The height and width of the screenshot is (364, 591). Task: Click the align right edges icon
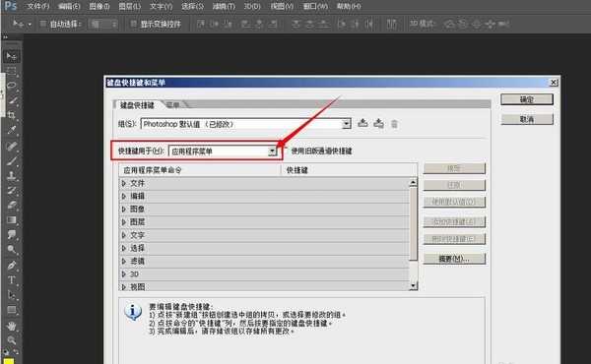(272, 24)
